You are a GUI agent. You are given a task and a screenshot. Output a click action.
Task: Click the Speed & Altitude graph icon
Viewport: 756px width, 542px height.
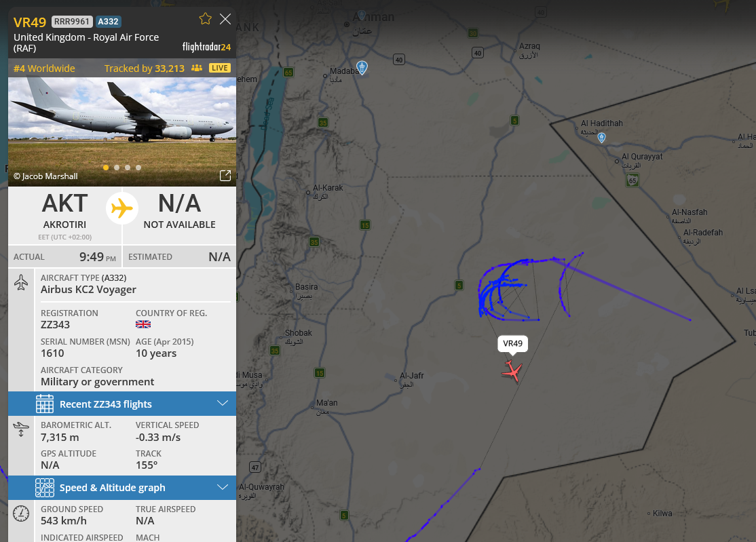(x=45, y=488)
